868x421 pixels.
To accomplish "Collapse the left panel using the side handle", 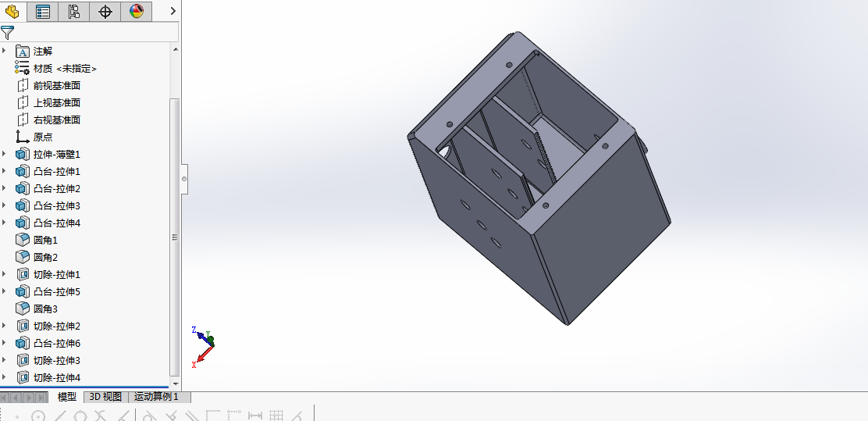I will click(x=185, y=179).
